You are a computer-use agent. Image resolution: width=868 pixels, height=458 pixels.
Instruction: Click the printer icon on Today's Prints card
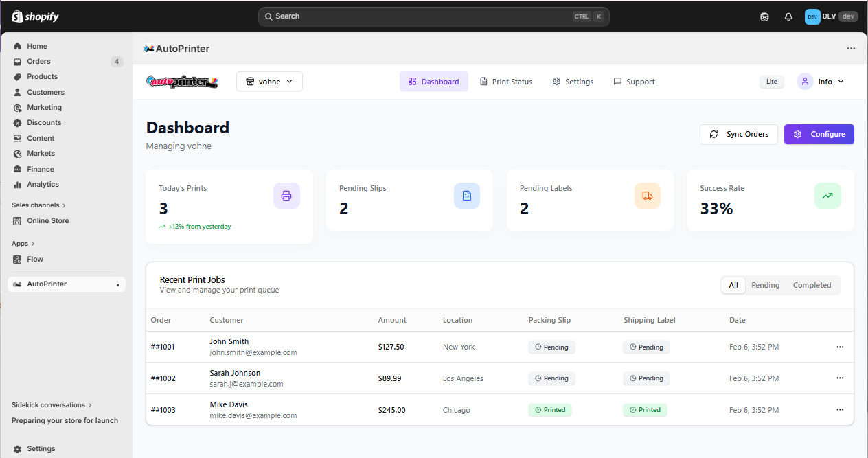click(286, 196)
